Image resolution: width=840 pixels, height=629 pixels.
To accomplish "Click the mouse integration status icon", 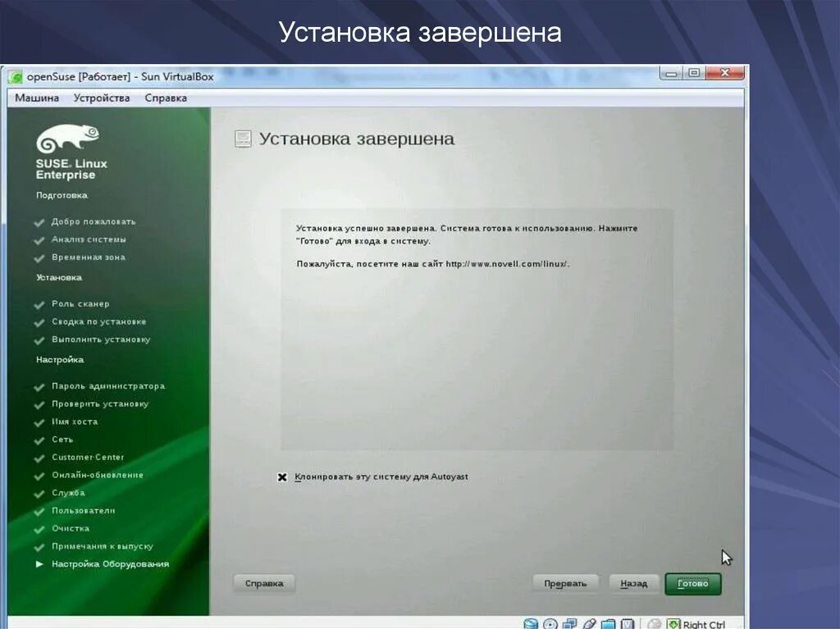I will 654,624.
